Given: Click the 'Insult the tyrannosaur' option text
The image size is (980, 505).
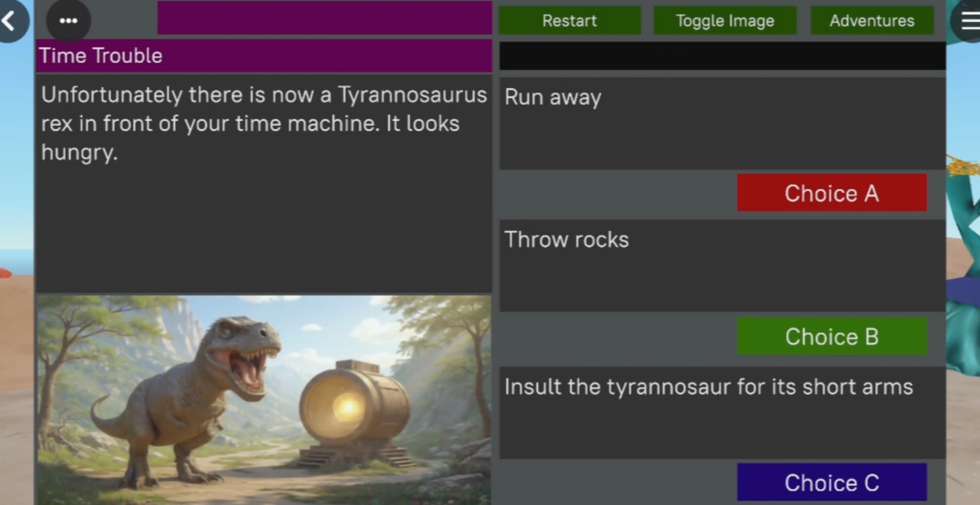Looking at the screenshot, I should point(708,387).
